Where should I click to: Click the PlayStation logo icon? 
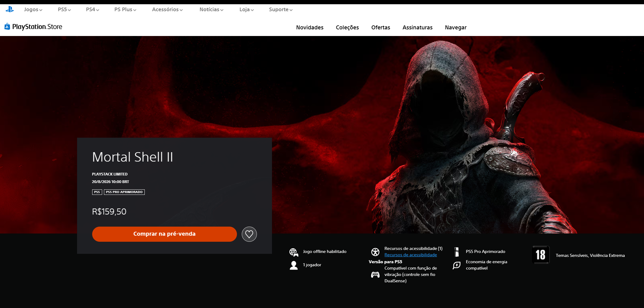(10, 9)
